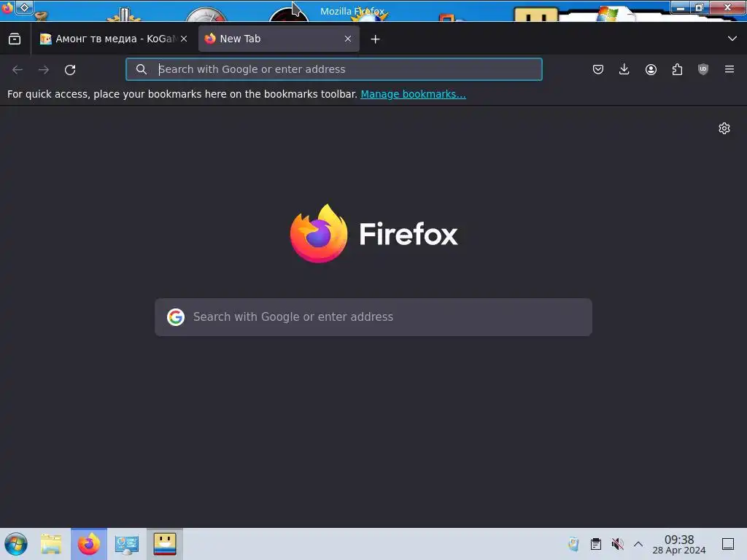
Task: Save page to Pocket
Action: pos(598,69)
